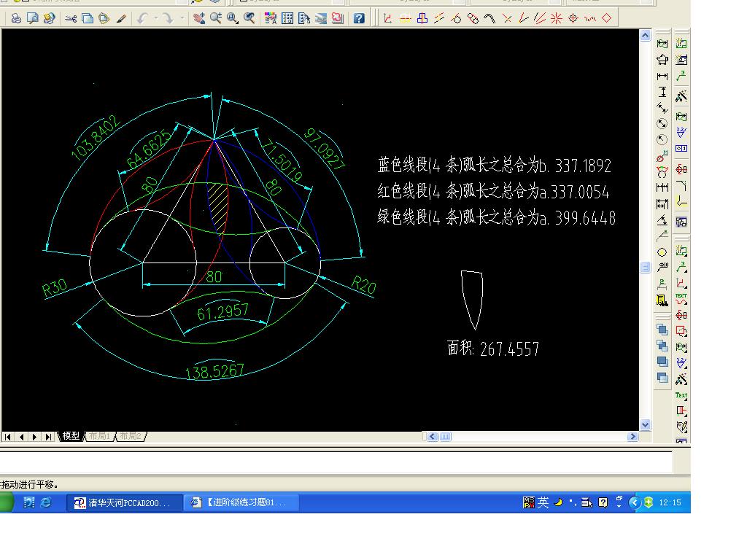Select the Match Properties brush icon

click(121, 18)
